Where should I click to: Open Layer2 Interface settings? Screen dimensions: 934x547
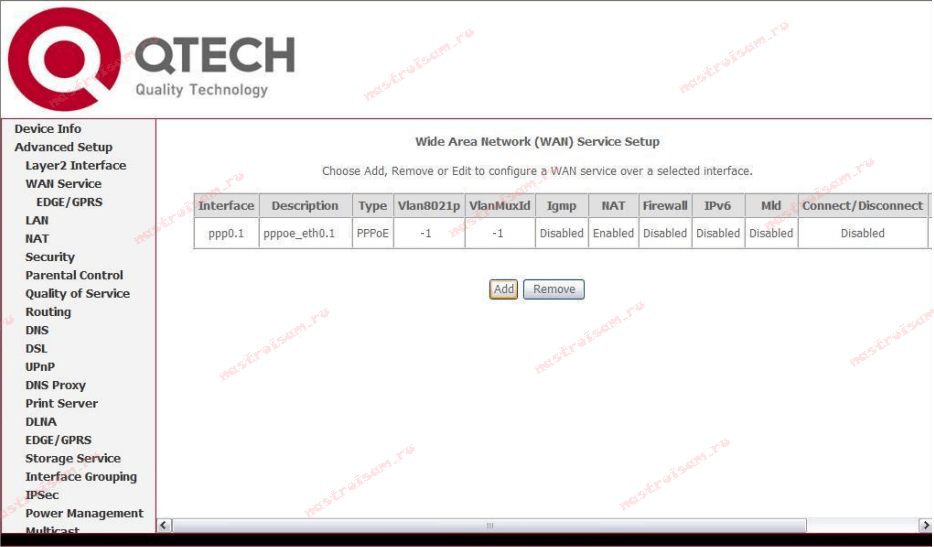[x=75, y=165]
